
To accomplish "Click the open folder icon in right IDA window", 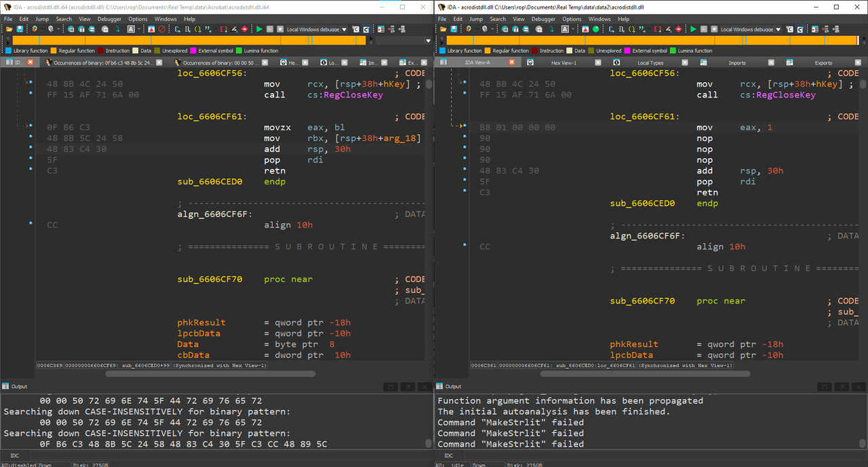I will [443, 29].
